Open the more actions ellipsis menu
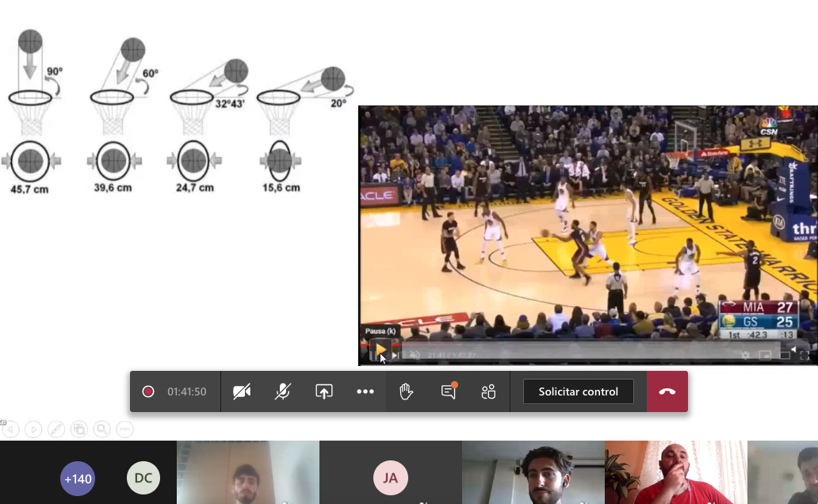Image resolution: width=818 pixels, height=504 pixels. pos(365,391)
